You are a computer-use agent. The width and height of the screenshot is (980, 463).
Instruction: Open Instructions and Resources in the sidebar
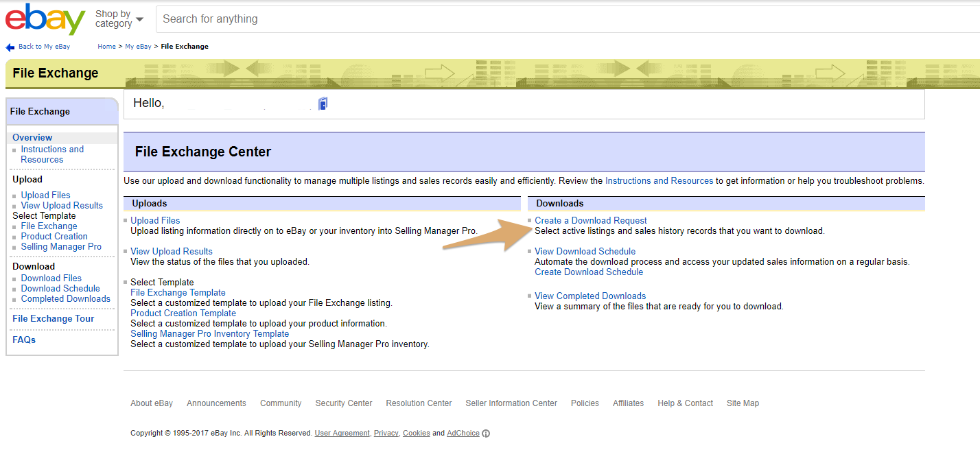click(x=52, y=154)
